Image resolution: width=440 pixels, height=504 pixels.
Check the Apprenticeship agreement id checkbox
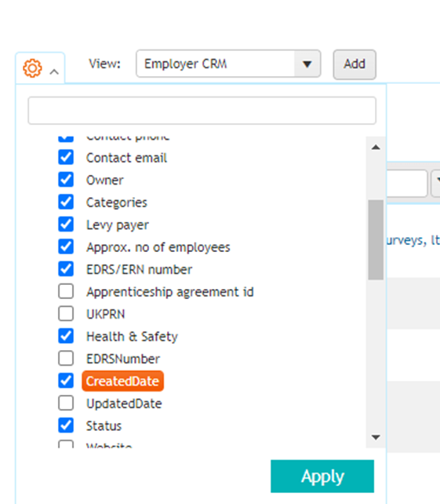point(66,291)
